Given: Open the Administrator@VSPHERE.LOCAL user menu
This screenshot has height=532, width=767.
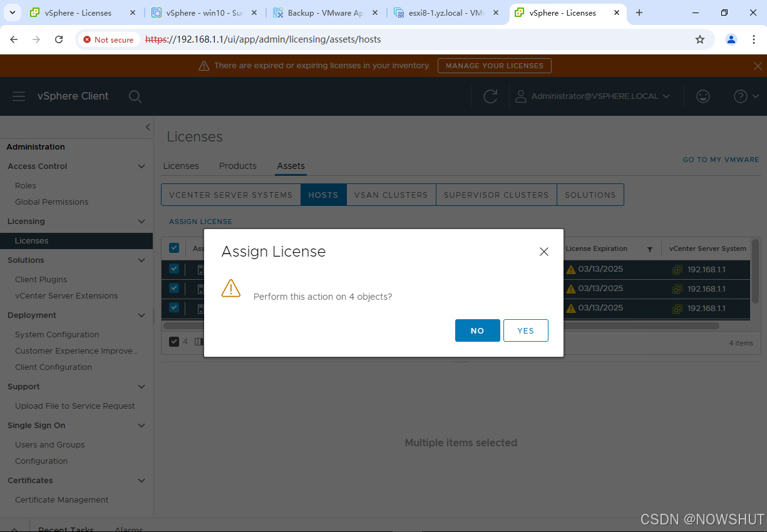Looking at the screenshot, I should click(592, 96).
